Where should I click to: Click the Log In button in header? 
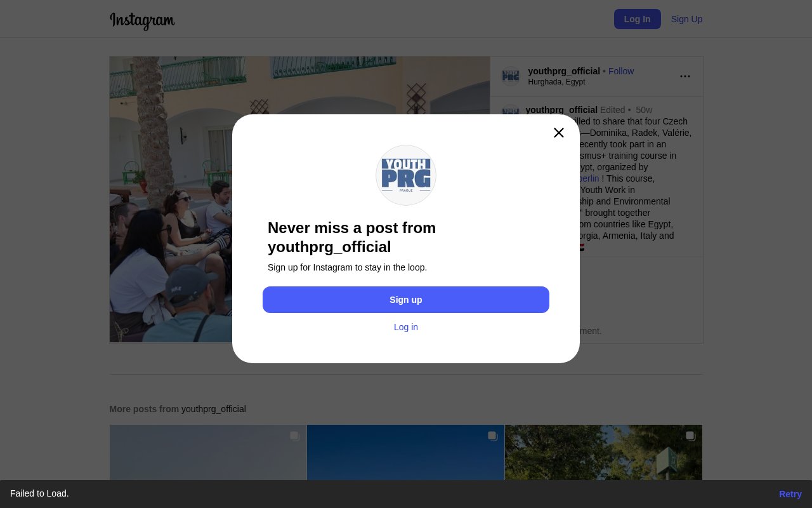coord(638,19)
